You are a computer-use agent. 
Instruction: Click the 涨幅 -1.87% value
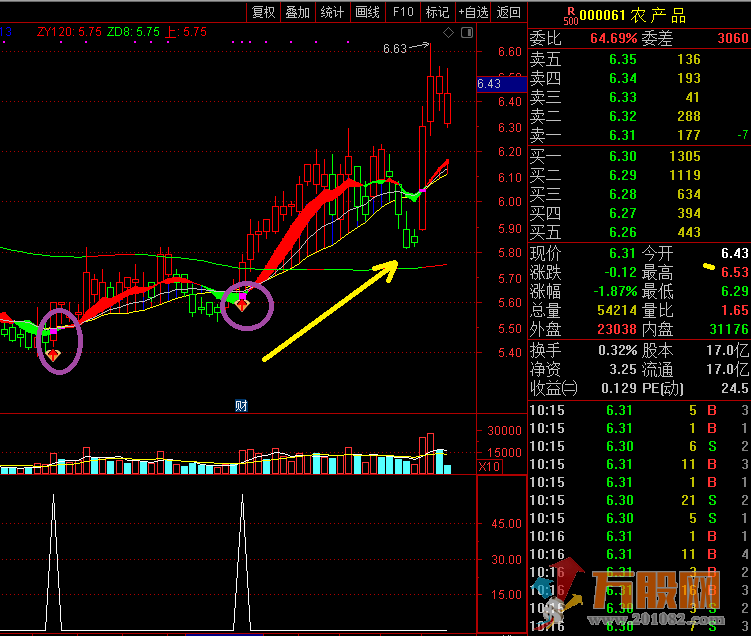click(x=615, y=291)
